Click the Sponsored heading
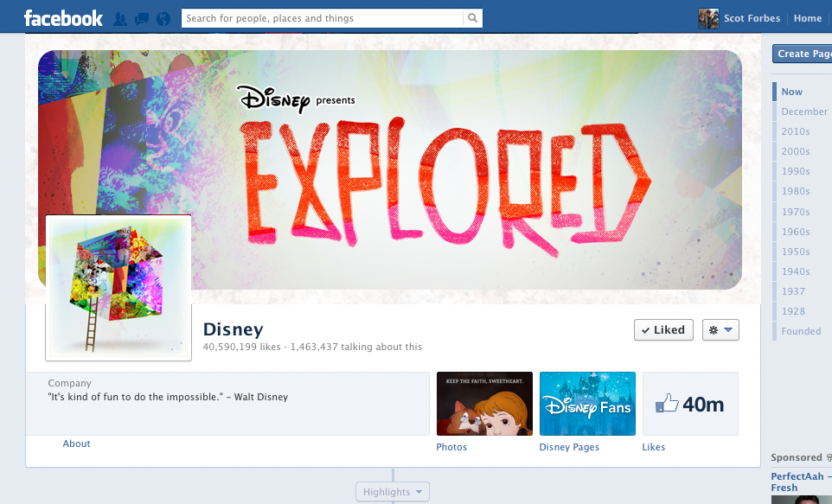 tap(797, 457)
